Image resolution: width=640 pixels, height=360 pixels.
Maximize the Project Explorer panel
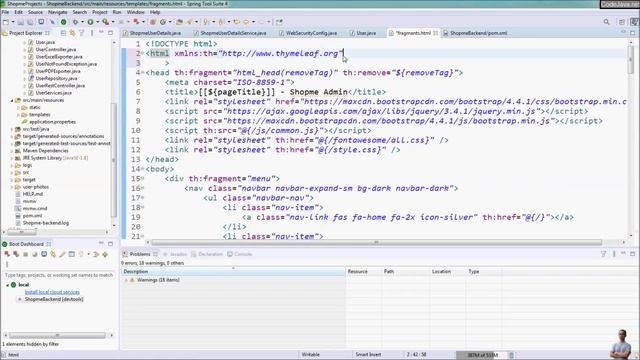tap(110, 33)
